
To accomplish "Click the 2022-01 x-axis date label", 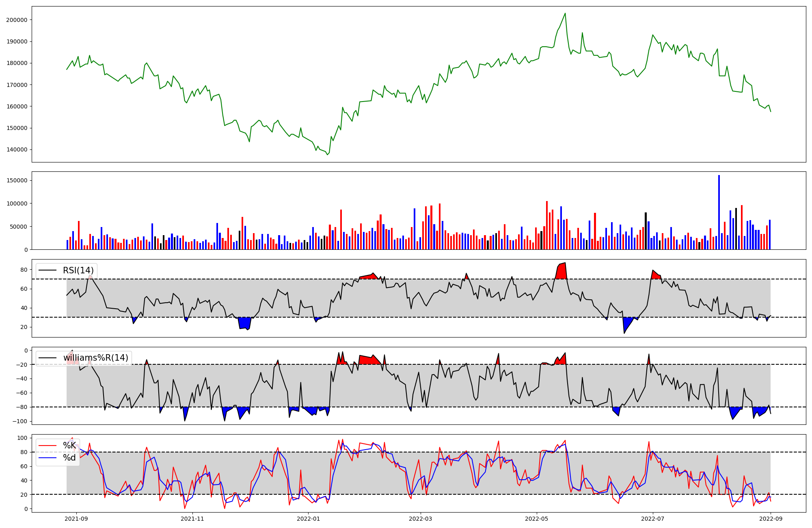I will click(x=309, y=519).
